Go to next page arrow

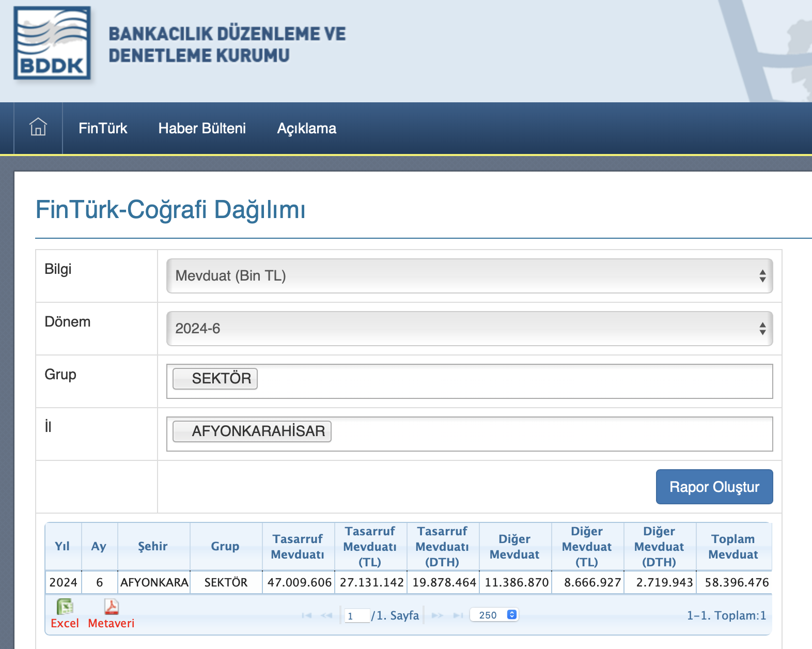[438, 615]
